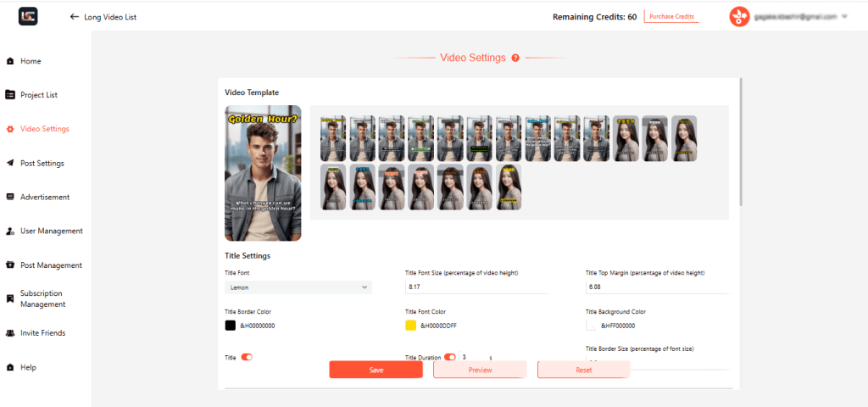Click the Home icon in sidebar
Image resolution: width=868 pixels, height=407 pixels.
[10, 61]
